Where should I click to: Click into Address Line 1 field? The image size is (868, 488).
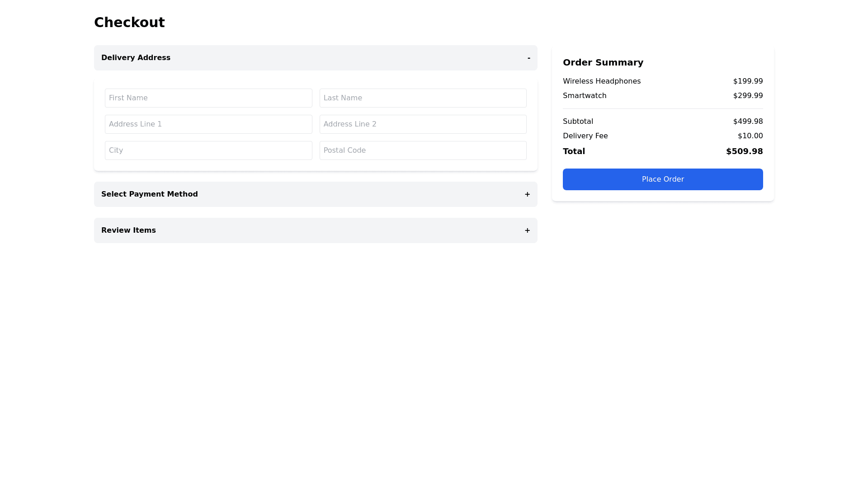(208, 124)
